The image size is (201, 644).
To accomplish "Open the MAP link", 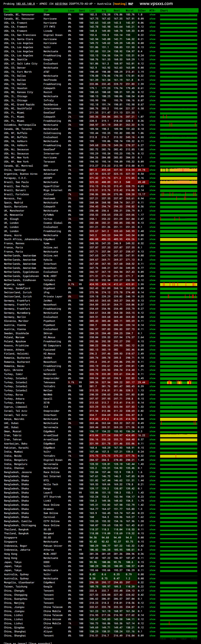I will pyautogui.click(x=131, y=4).
